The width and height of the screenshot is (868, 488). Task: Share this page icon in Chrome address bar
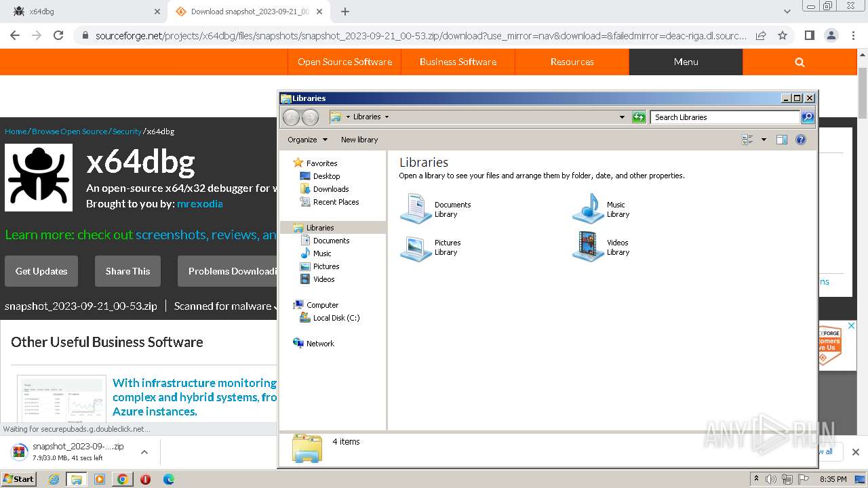coord(761,35)
